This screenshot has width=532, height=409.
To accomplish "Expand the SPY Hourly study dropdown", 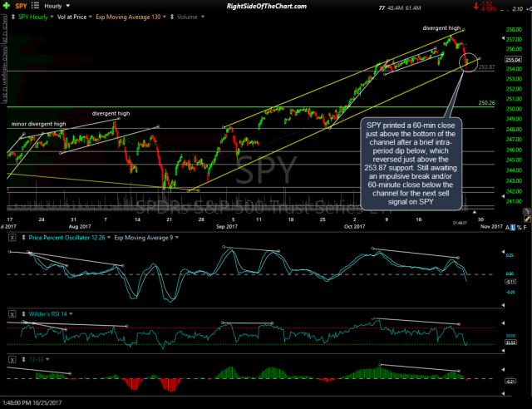I will point(52,17).
